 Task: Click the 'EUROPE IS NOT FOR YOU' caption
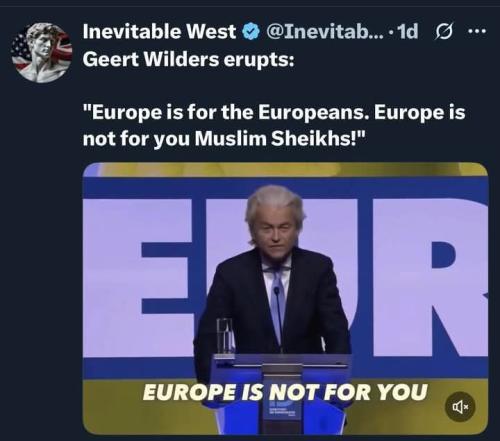[x=285, y=392]
